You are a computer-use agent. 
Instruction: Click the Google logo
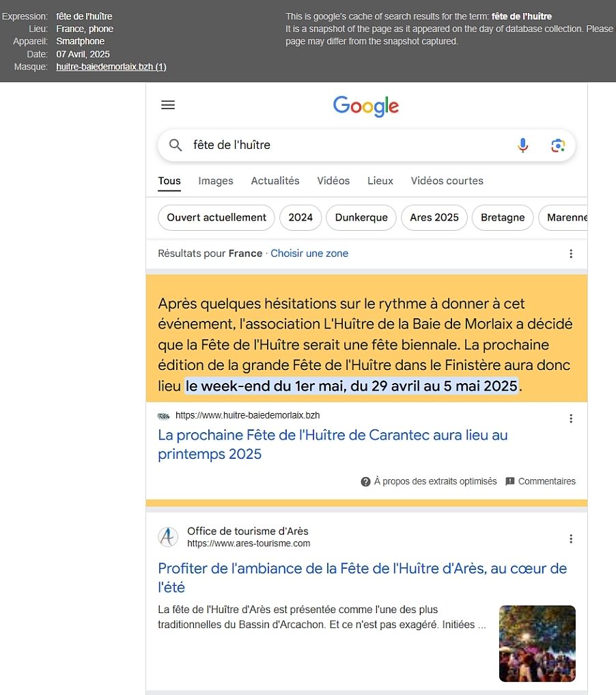[366, 107]
